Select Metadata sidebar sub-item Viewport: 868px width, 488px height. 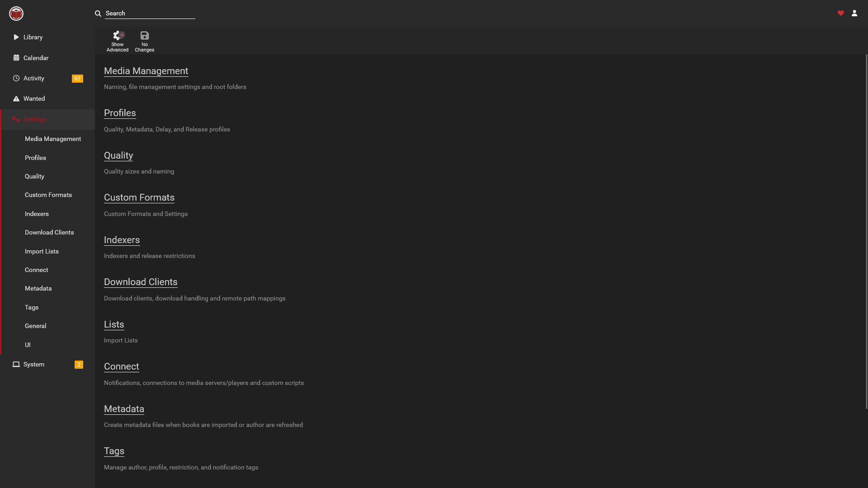pos(38,288)
